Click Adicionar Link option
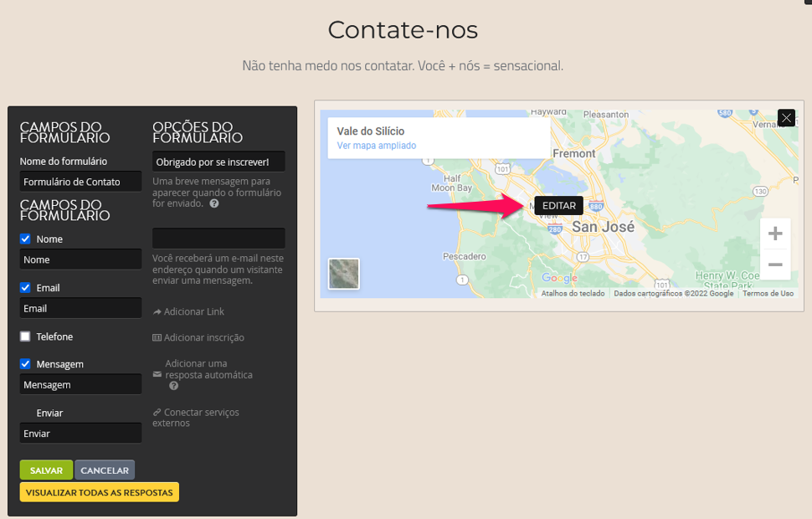The width and height of the screenshot is (812, 519). (x=193, y=311)
